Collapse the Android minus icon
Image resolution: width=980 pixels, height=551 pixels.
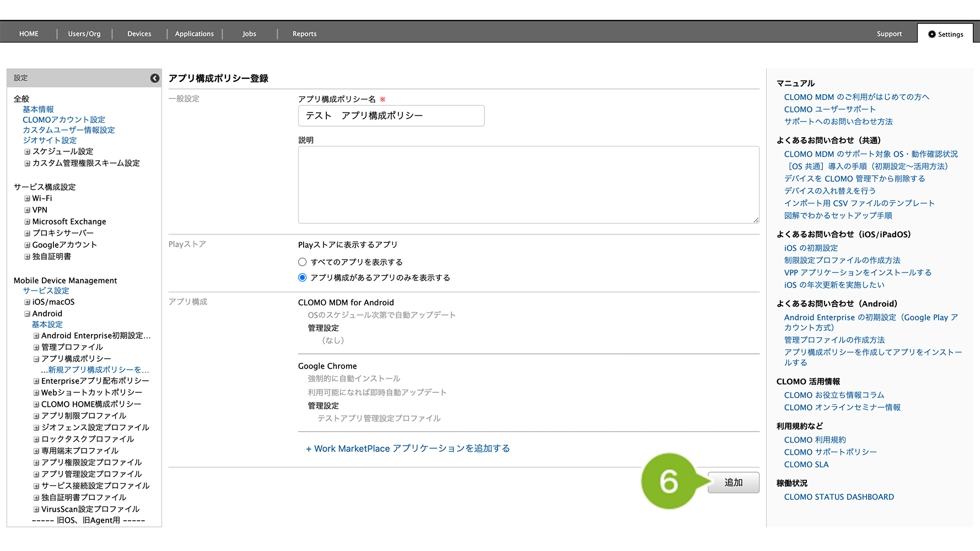pyautogui.click(x=27, y=314)
